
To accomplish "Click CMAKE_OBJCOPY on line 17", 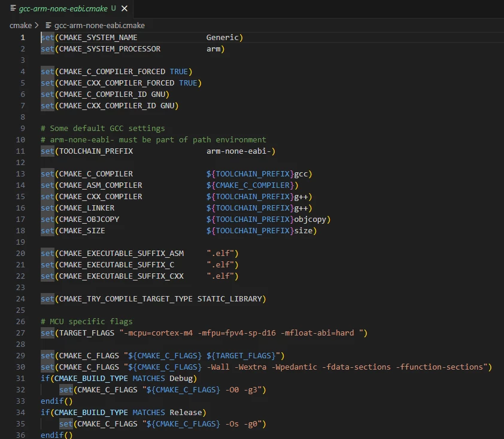I will click(x=89, y=219).
